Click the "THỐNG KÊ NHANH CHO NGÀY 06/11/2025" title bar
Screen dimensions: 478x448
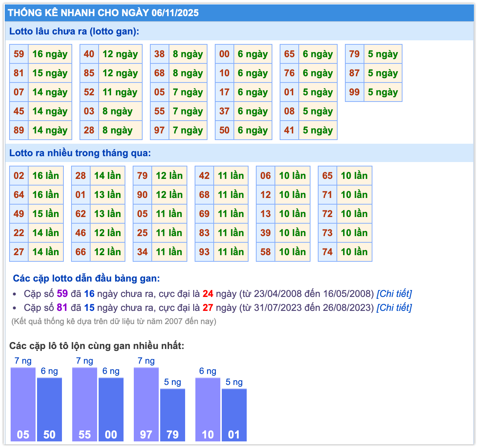point(103,13)
